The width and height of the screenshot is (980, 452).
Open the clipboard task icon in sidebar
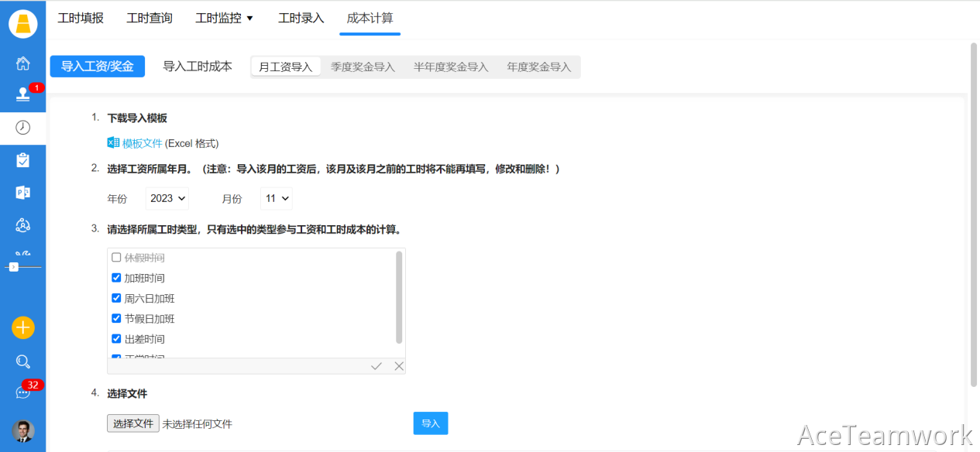coord(22,160)
